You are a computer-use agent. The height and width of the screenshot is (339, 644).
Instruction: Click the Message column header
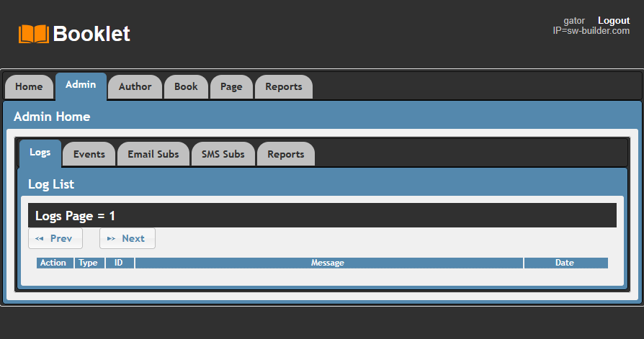coord(329,263)
